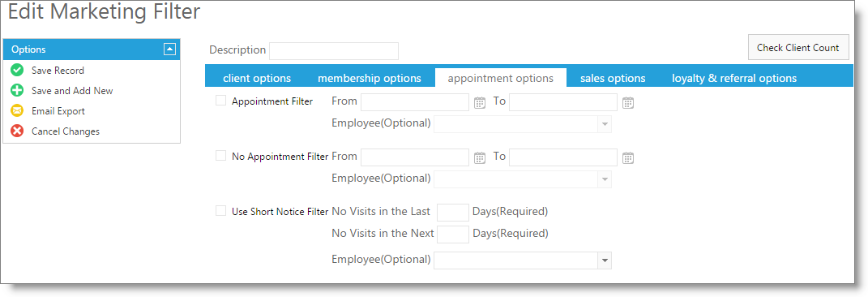
Task: Enable the Appointment Filter checkbox
Action: (221, 101)
